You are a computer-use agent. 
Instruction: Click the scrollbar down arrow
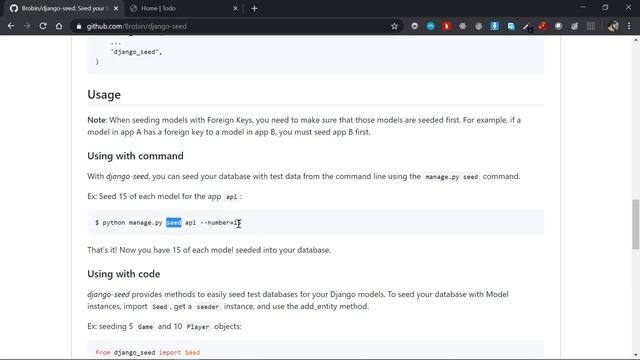[x=636, y=356]
